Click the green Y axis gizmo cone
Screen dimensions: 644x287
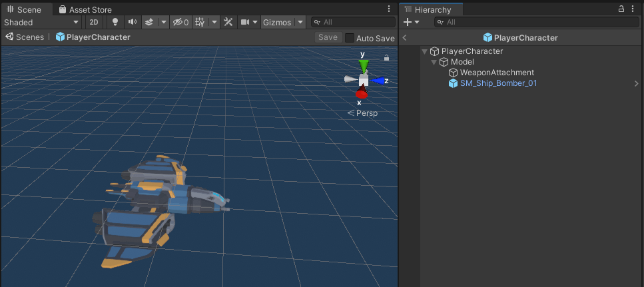pyautogui.click(x=364, y=66)
